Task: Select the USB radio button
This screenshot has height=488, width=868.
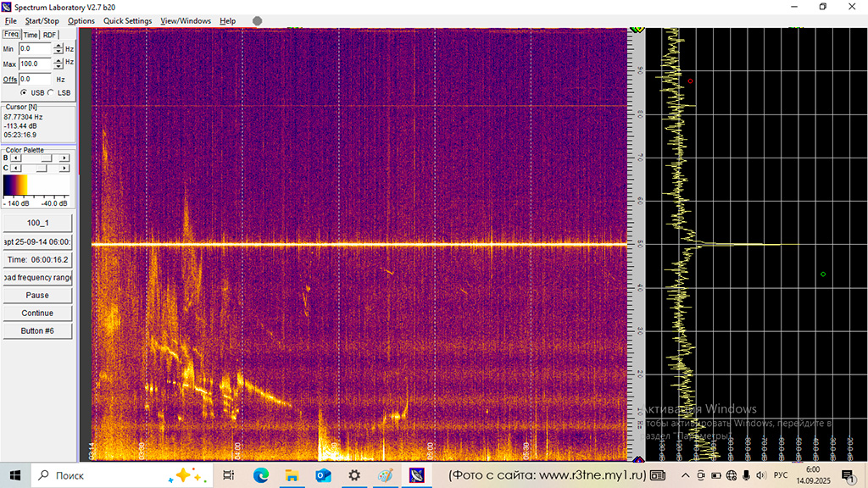Action: (x=24, y=92)
